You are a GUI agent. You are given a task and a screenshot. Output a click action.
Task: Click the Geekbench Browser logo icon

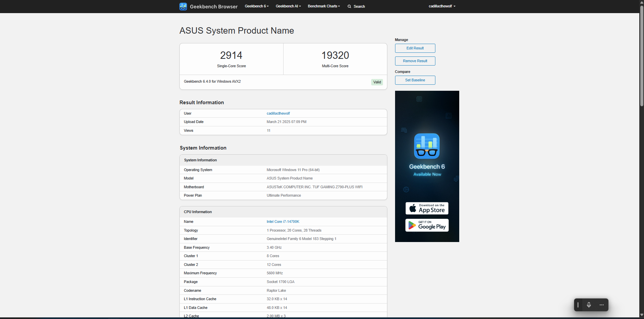pos(183,6)
